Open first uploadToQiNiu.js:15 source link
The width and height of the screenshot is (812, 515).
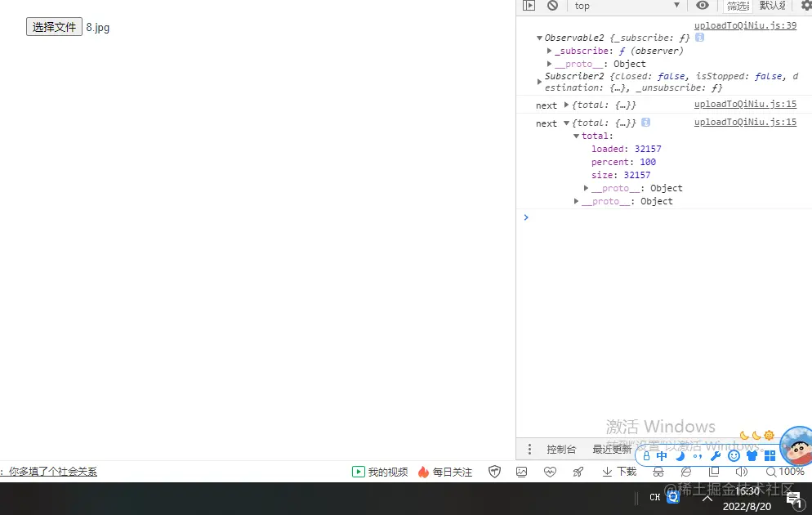pyautogui.click(x=745, y=104)
